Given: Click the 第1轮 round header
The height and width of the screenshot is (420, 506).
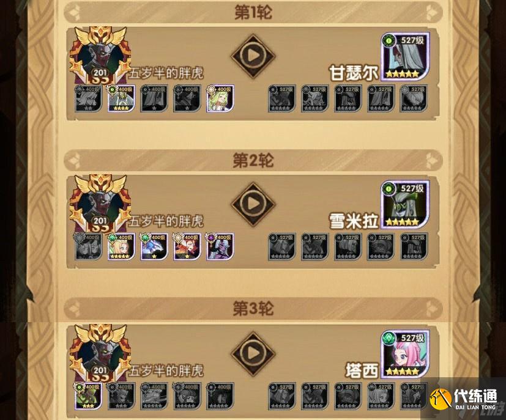Looking at the screenshot, I should (x=253, y=12).
